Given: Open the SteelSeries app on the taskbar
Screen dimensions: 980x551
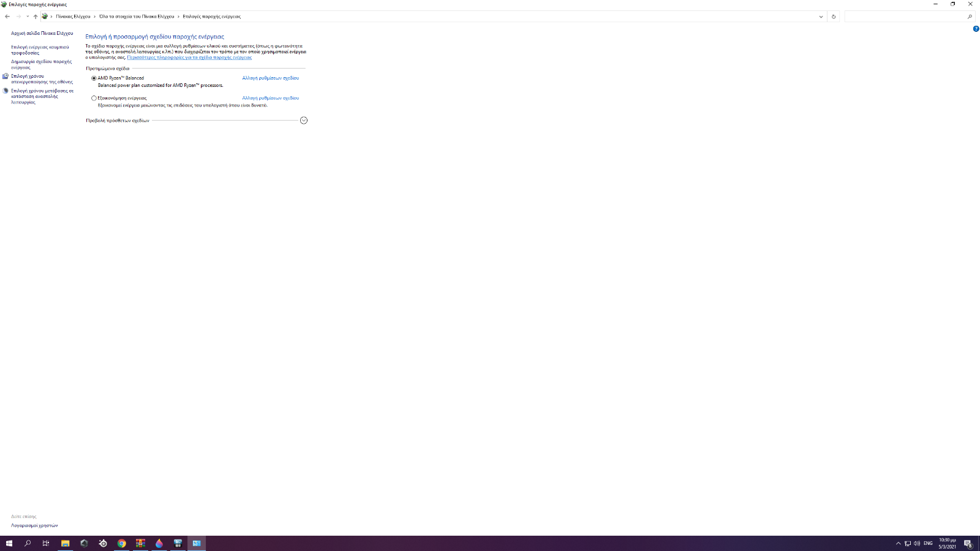Looking at the screenshot, I should tap(103, 543).
